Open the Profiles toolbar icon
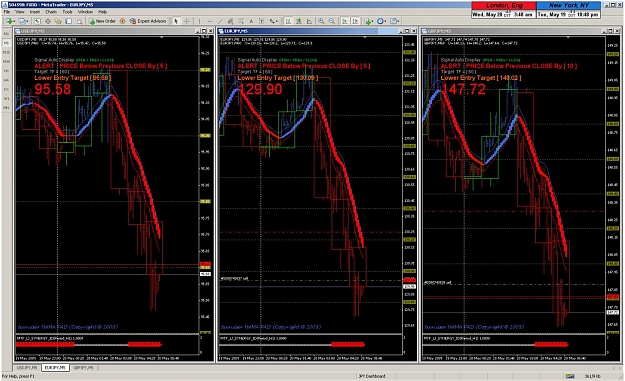The image size is (625, 381). click(x=22, y=21)
